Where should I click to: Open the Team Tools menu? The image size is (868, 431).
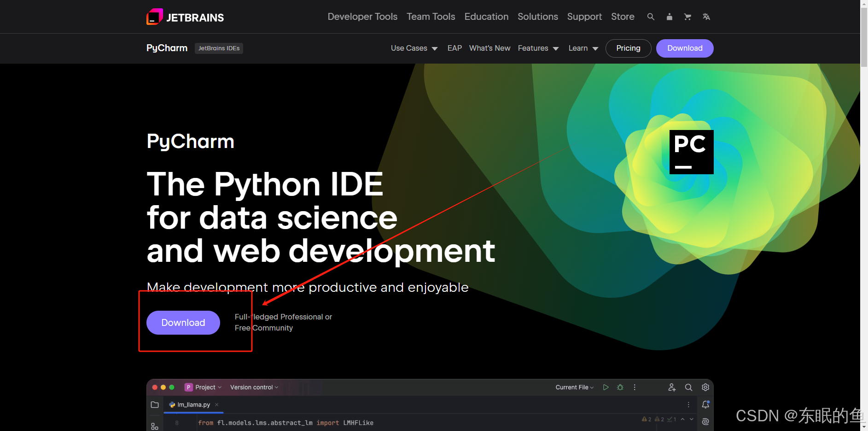[x=431, y=17]
